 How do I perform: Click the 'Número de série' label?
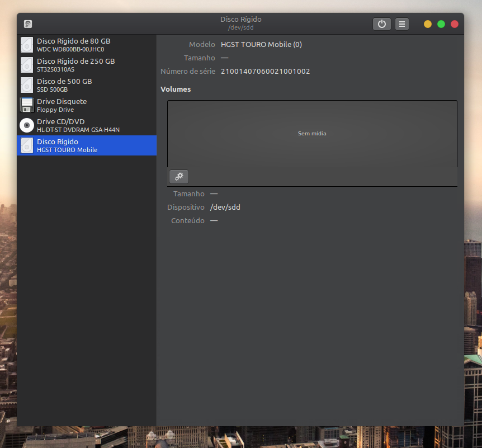pyautogui.click(x=188, y=72)
